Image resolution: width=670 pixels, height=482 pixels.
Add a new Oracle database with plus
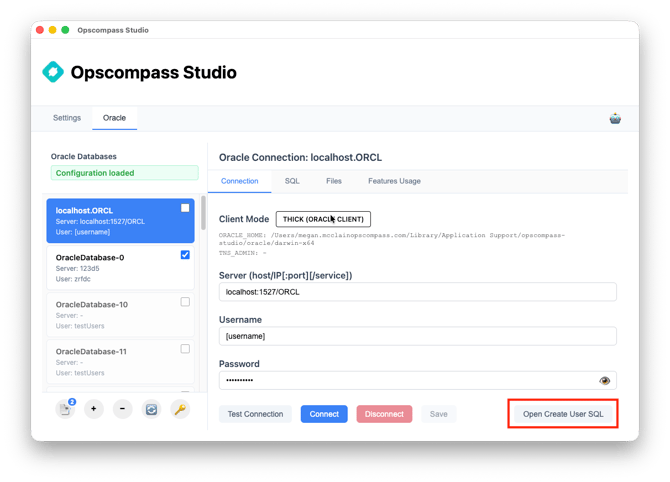pos(94,409)
